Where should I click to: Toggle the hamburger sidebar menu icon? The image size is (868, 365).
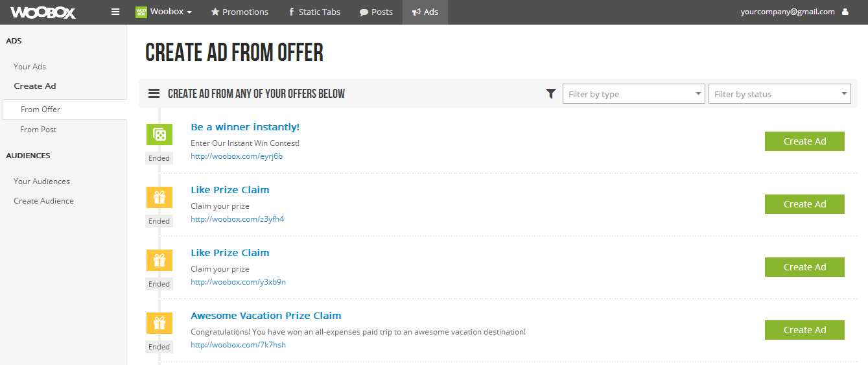[x=115, y=12]
